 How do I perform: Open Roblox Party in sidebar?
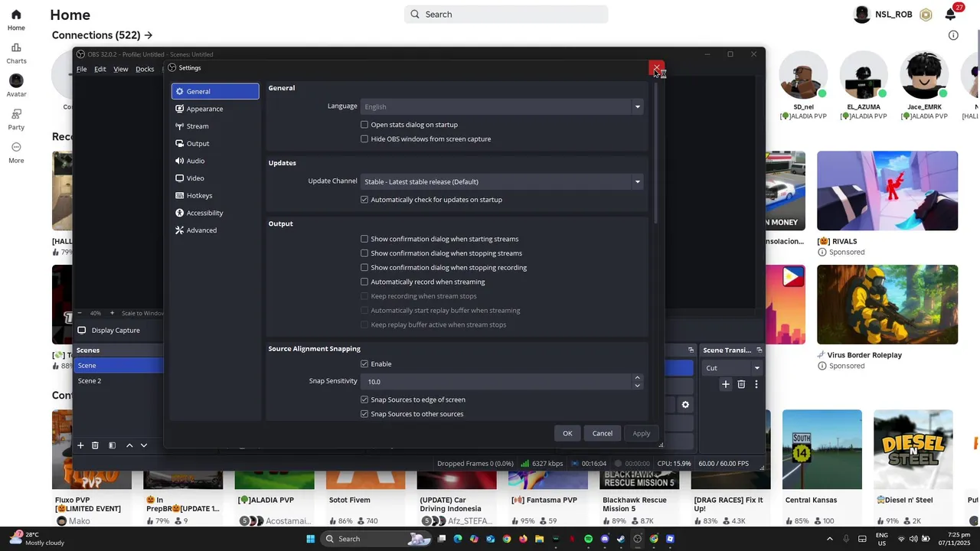click(16, 119)
